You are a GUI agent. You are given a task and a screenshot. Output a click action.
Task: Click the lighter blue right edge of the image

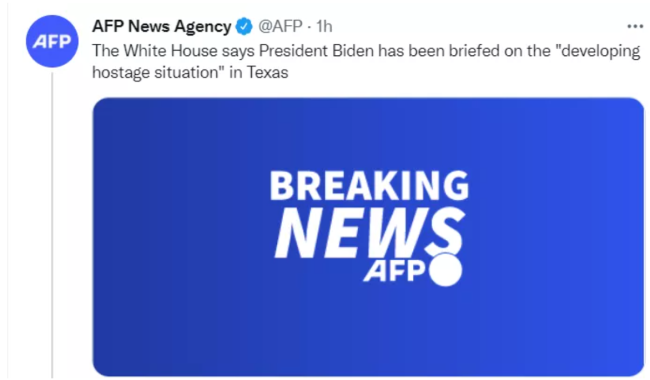(x=630, y=237)
